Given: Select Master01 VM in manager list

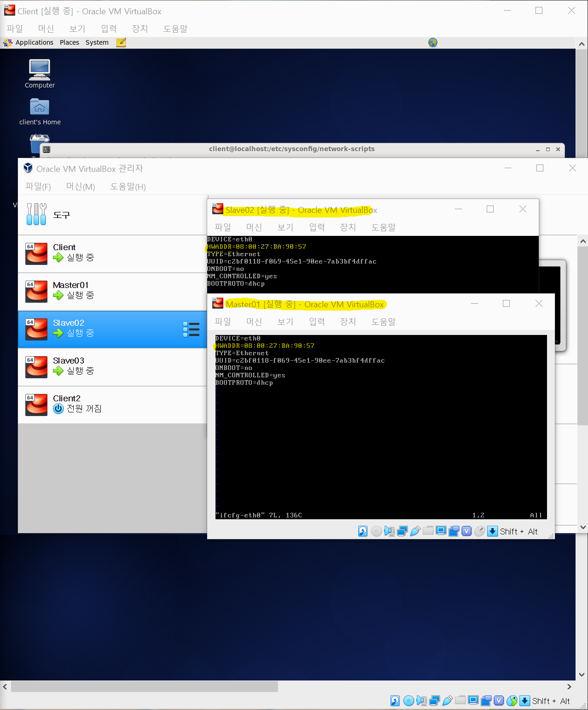Looking at the screenshot, I should tap(112, 292).
